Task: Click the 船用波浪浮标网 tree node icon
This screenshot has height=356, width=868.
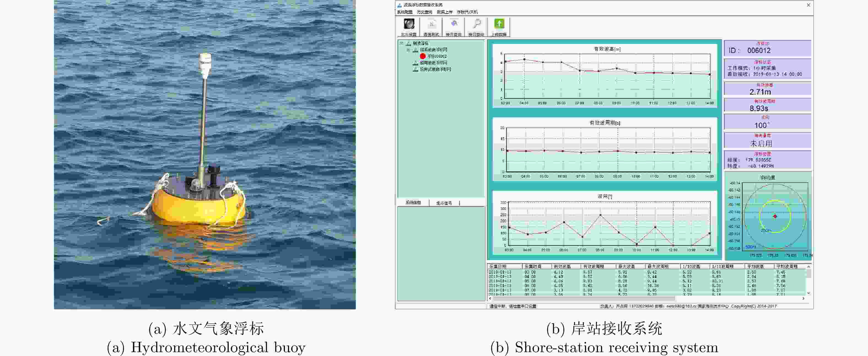Action: tap(416, 63)
